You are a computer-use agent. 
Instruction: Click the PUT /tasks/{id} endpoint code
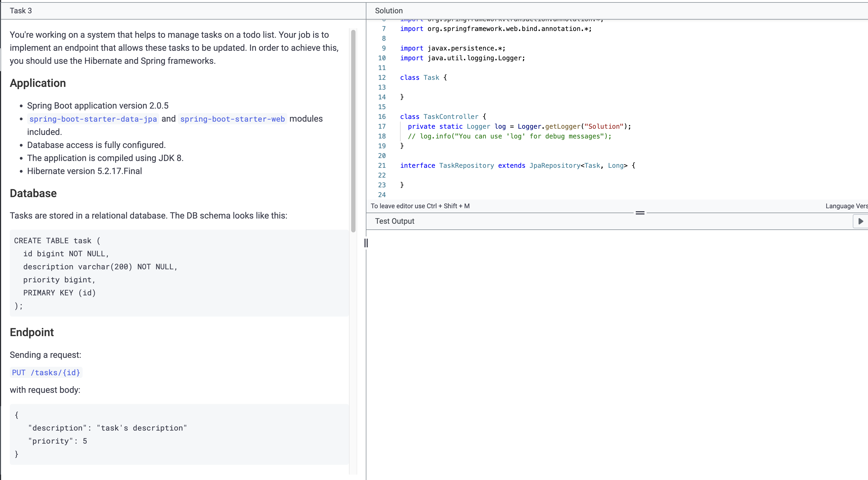46,372
